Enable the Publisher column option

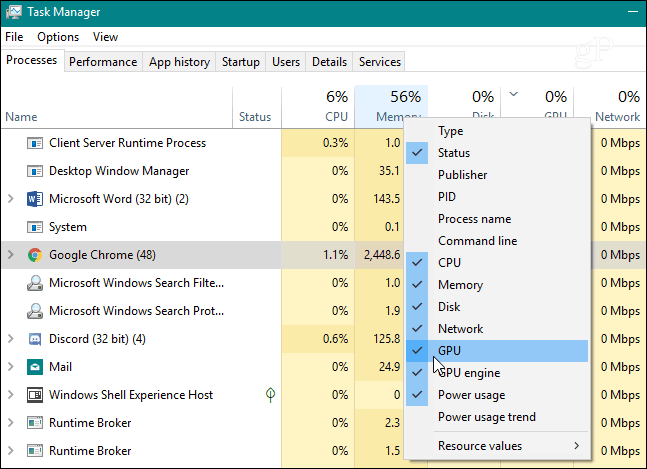click(x=497, y=175)
